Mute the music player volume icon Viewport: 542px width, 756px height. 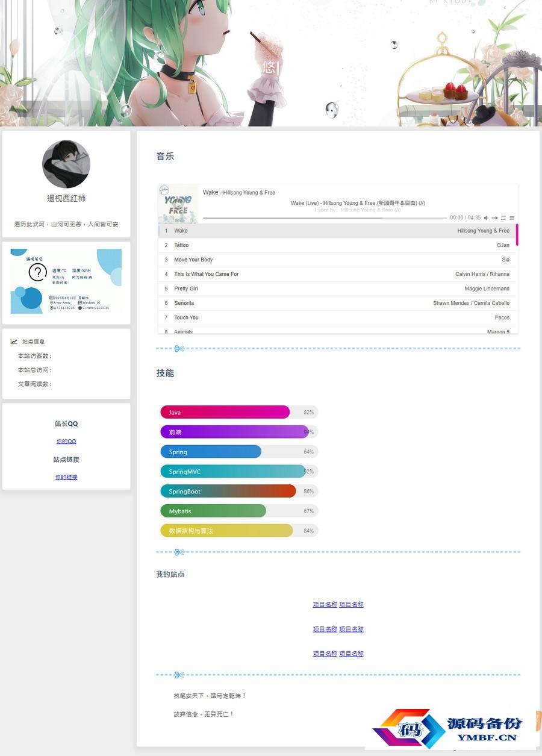click(486, 218)
